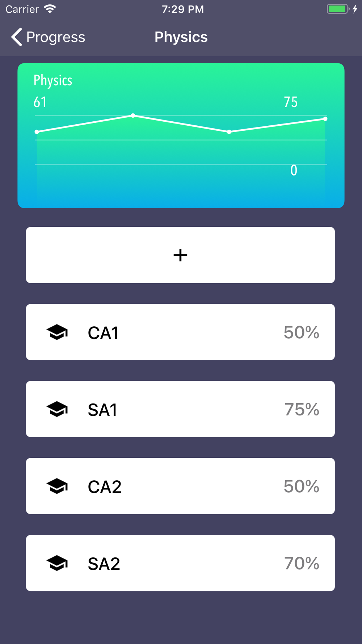
Task: Click the Physics label on the chart card
Action: [x=53, y=80]
